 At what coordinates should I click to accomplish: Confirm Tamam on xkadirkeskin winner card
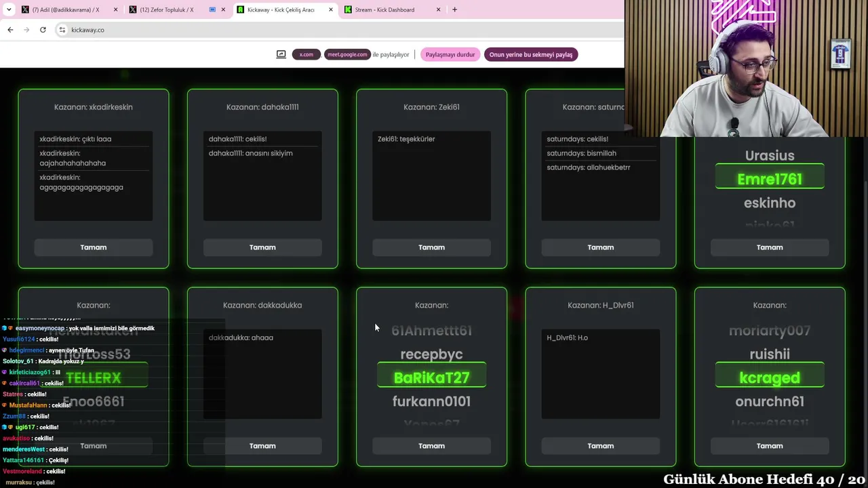94,247
